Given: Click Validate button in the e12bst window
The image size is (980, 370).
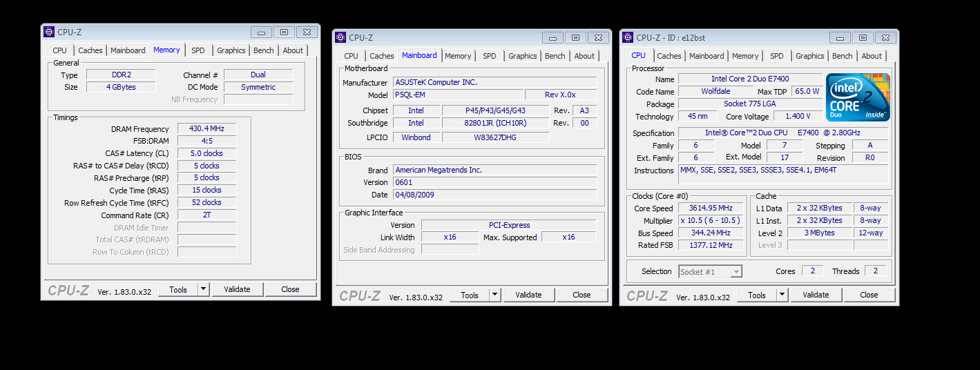Looking at the screenshot, I should coord(816,295).
